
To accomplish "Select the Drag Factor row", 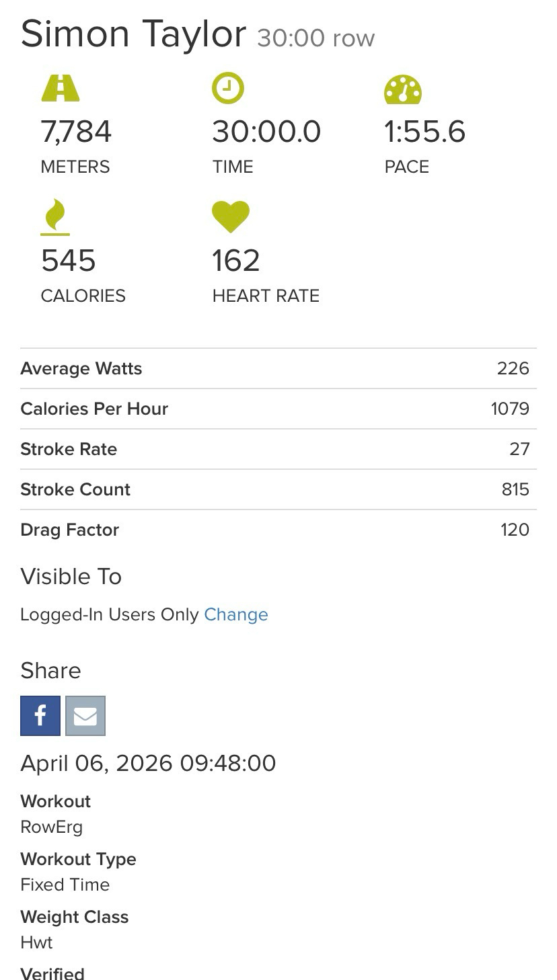I will click(x=278, y=530).
